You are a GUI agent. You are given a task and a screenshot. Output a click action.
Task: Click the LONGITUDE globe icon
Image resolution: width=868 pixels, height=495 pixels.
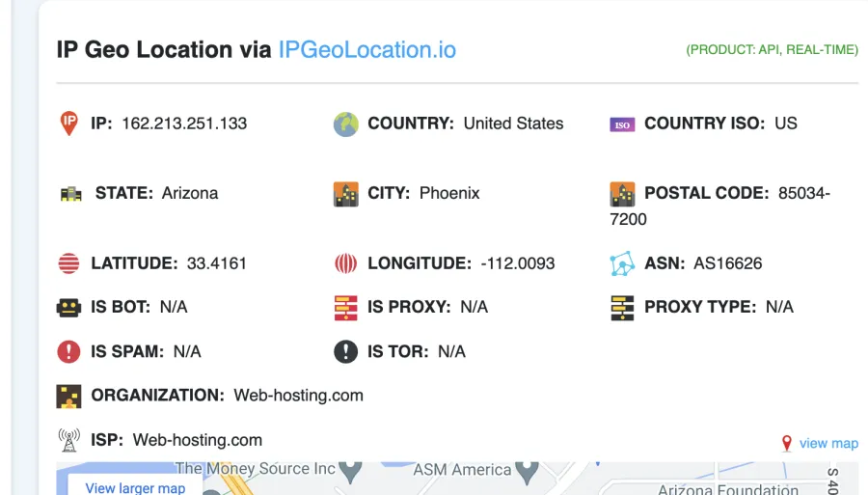point(346,263)
